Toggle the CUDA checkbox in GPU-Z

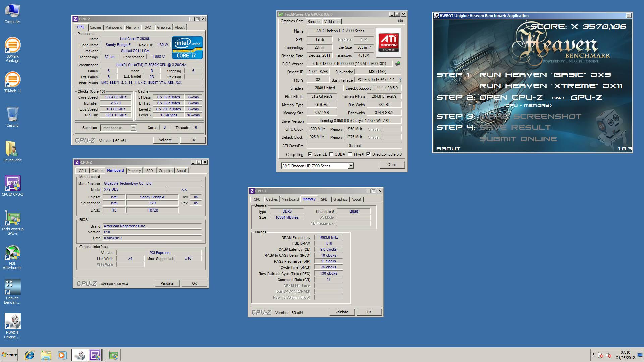331,154
